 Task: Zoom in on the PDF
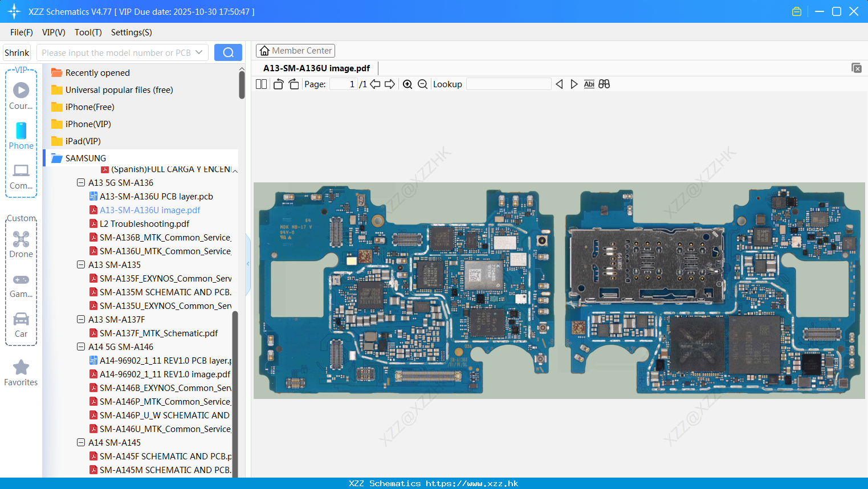pyautogui.click(x=407, y=84)
